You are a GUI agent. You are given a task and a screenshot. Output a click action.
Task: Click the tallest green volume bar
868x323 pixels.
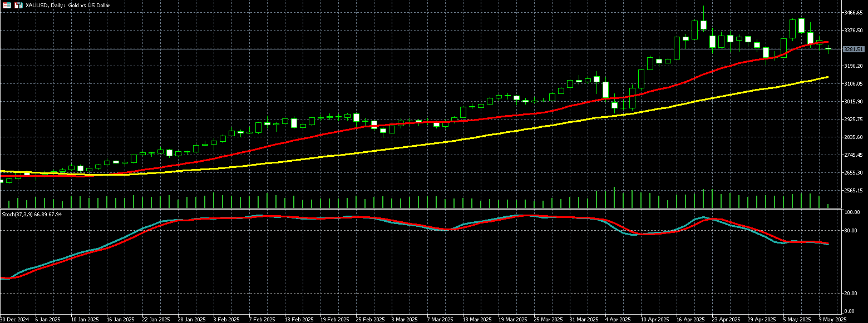614,197
